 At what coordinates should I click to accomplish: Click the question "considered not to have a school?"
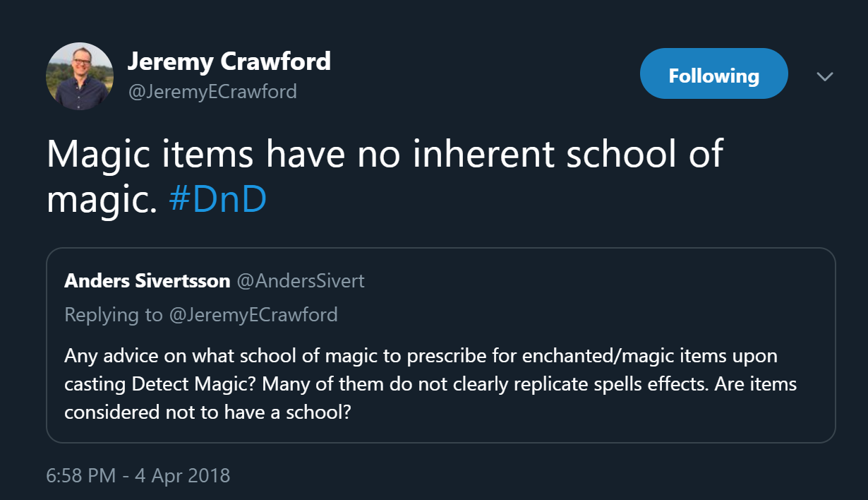tap(208, 412)
